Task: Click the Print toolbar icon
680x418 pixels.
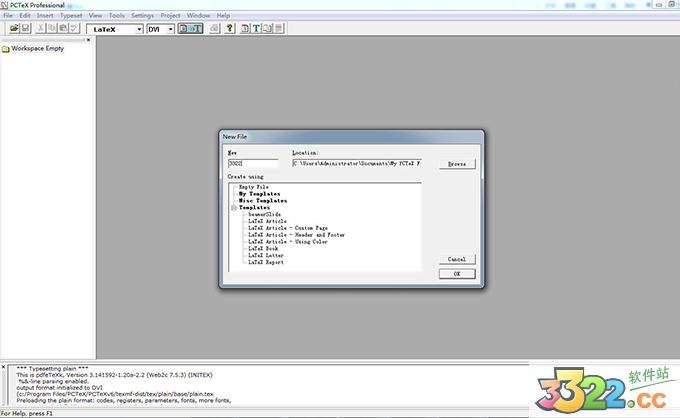Action: [x=215, y=29]
